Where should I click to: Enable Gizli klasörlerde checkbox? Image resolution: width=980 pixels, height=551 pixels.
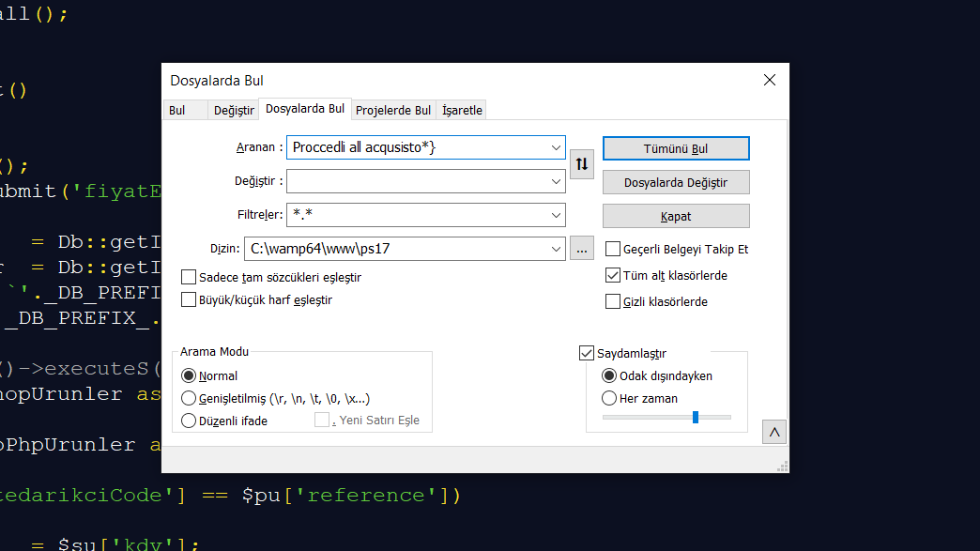(612, 301)
